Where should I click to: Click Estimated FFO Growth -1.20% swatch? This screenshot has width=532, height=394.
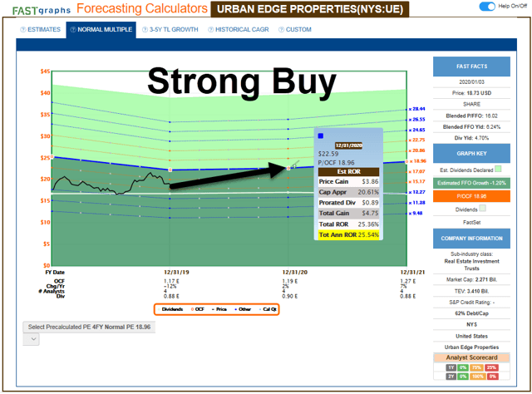(471, 183)
